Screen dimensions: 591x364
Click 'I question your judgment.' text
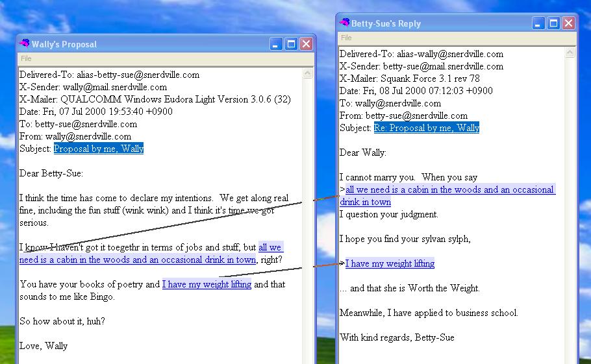point(389,215)
